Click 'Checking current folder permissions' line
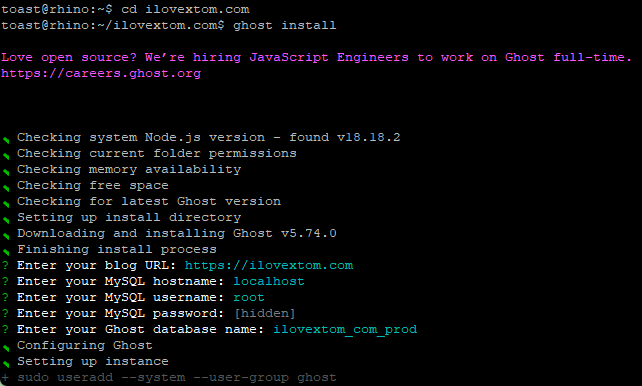Viewport: 642px width, 386px height. point(157,153)
